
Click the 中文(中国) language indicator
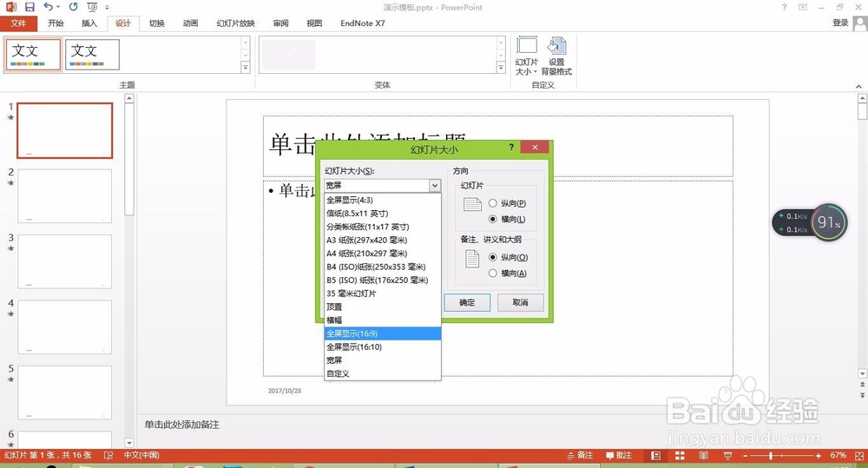[141, 455]
